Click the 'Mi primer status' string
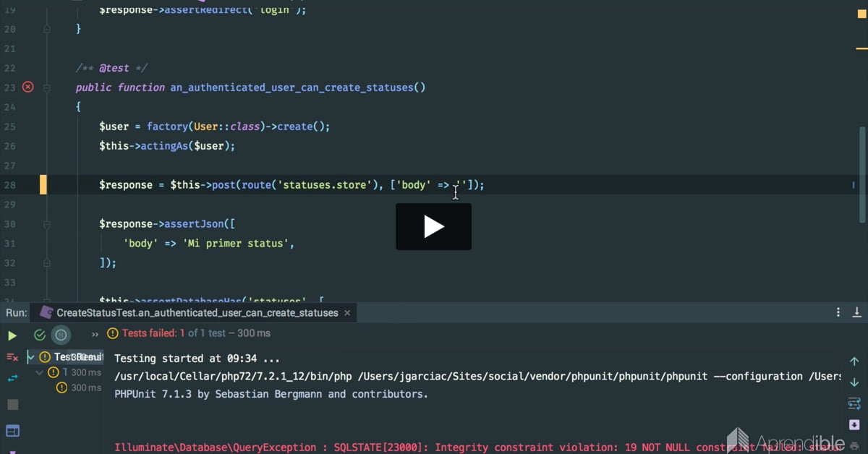Viewport: 868px width, 454px height. pyautogui.click(x=235, y=244)
